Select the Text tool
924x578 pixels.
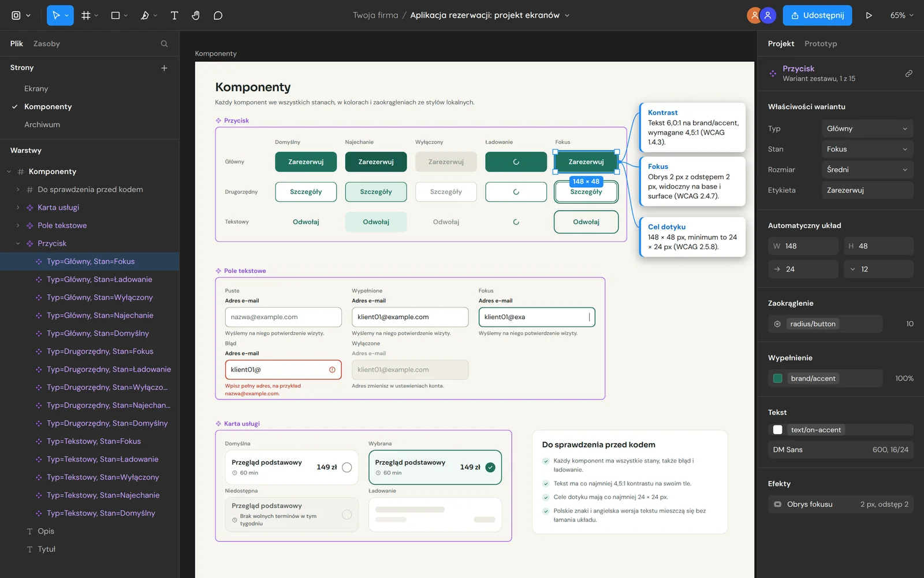click(x=174, y=16)
